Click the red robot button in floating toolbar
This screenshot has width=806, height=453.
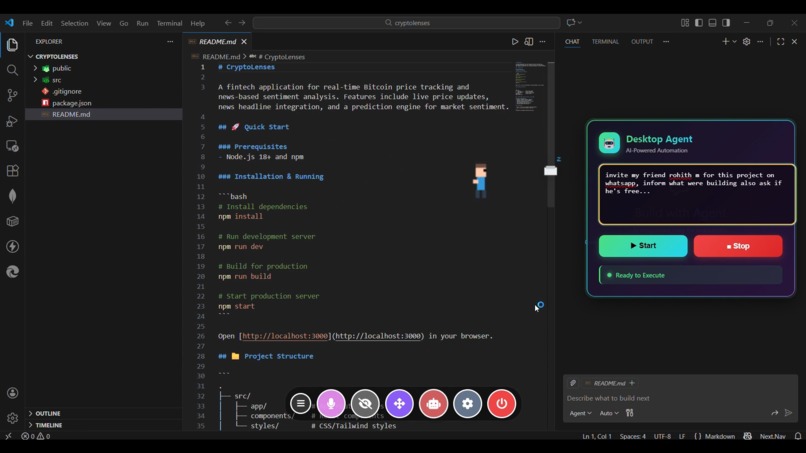click(x=433, y=404)
